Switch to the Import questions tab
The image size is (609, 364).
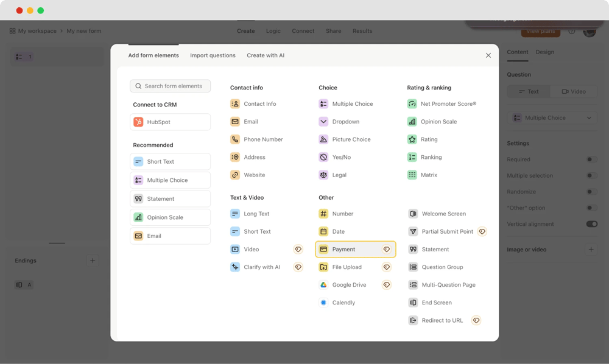(213, 55)
